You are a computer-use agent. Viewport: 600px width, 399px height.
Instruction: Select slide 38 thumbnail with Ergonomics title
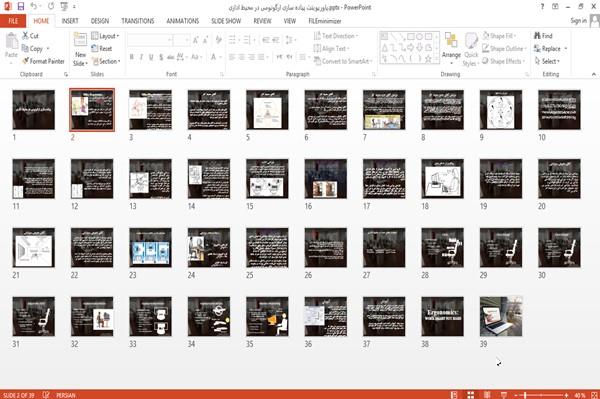442,316
